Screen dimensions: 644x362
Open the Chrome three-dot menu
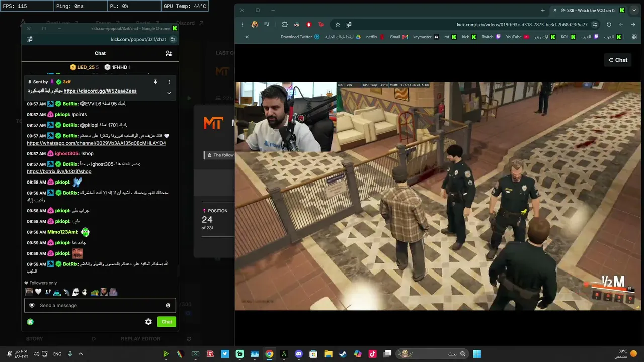(242, 24)
